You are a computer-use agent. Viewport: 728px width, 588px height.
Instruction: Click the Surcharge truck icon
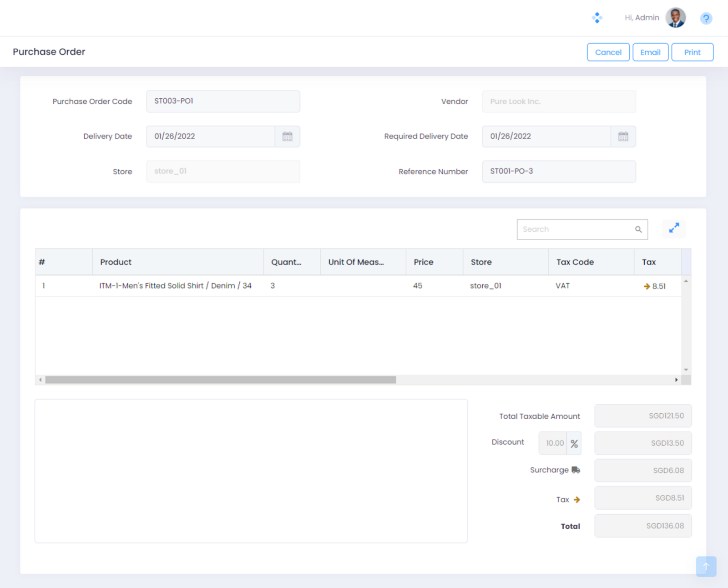pos(576,470)
